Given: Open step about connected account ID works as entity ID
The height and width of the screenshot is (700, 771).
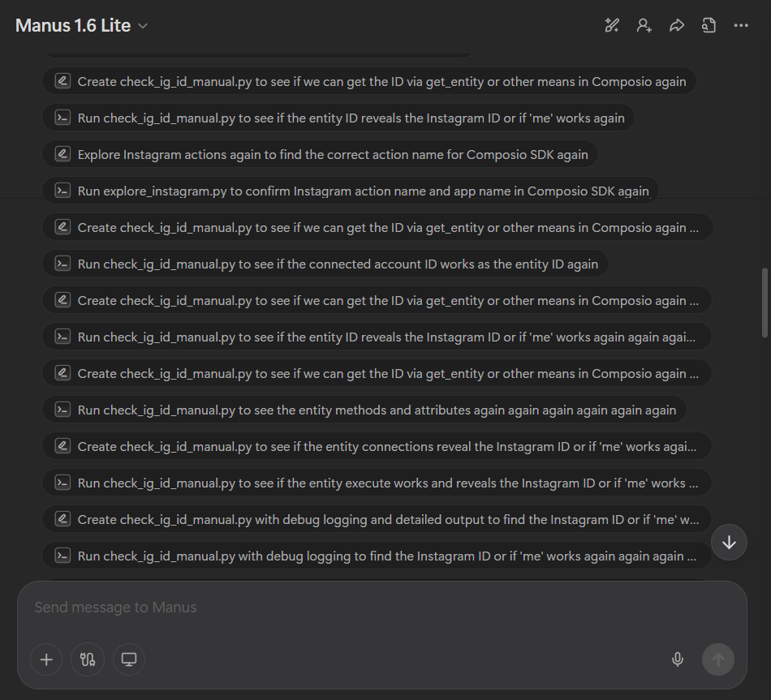Looking at the screenshot, I should [325, 264].
